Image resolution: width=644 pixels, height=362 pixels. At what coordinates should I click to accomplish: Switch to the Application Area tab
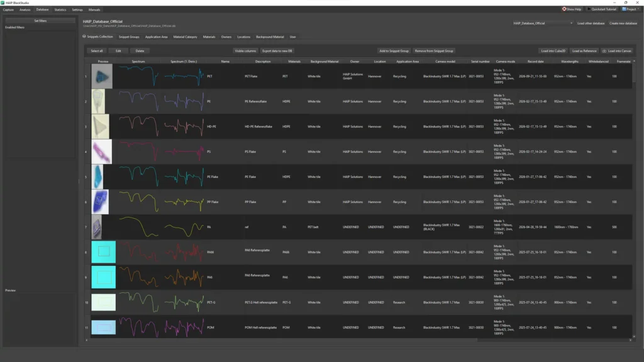[156, 37]
